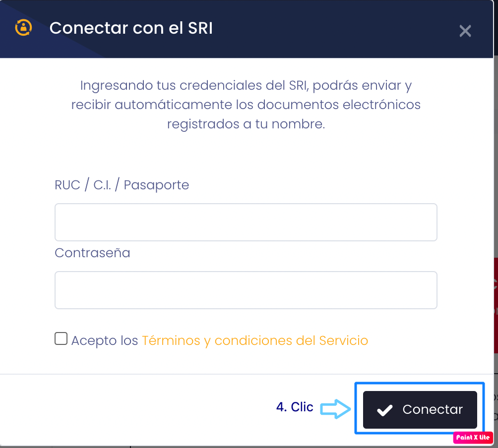Click inside the RUC / C.I. / Pasaporte field
This screenshot has height=448, width=498.
pos(246,222)
